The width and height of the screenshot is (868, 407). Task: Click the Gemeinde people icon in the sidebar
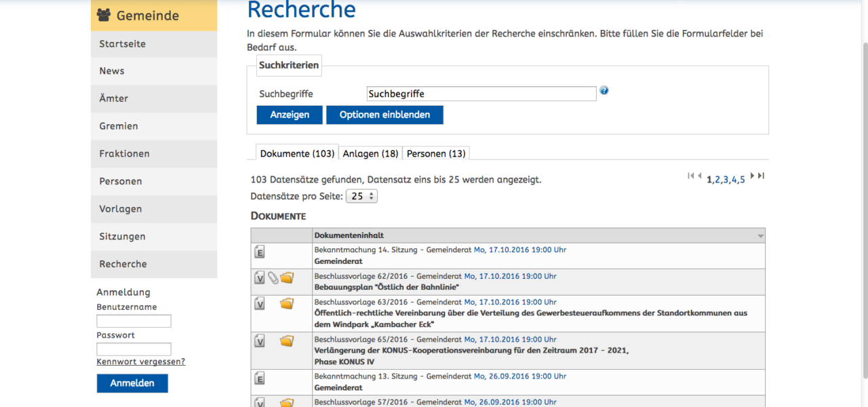[x=103, y=14]
